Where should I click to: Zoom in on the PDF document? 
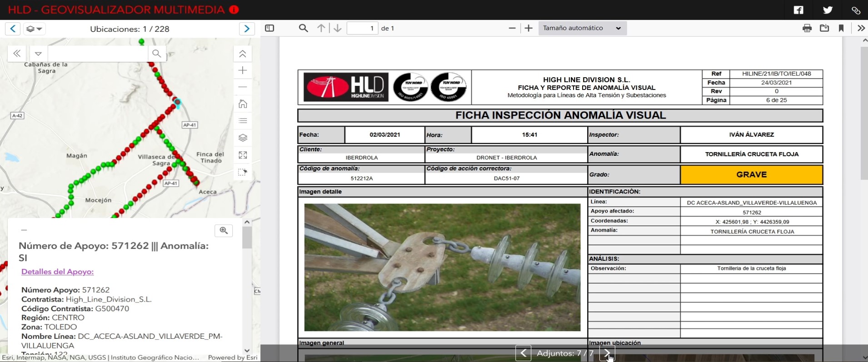pyautogui.click(x=529, y=28)
